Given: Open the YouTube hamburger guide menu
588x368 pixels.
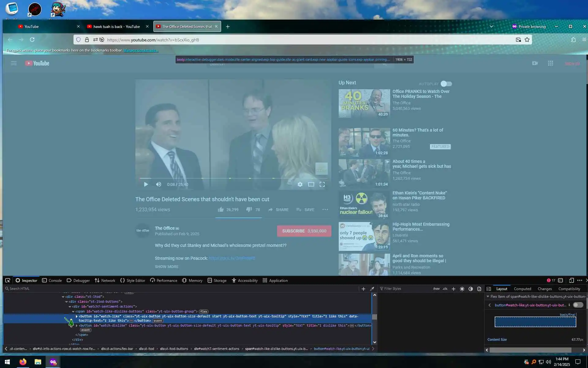Looking at the screenshot, I should [x=14, y=63].
